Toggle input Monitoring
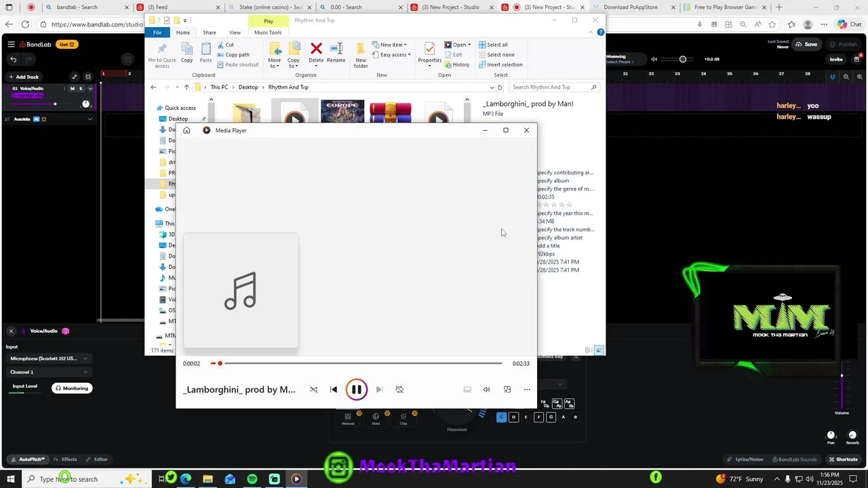This screenshot has width=868, height=488. [x=72, y=388]
